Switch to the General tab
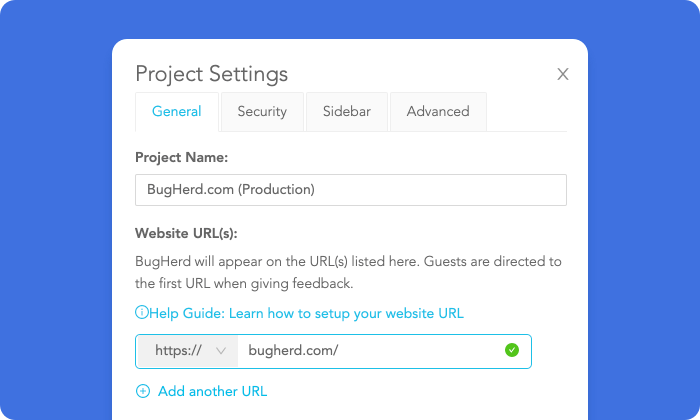The height and width of the screenshot is (420, 700). pyautogui.click(x=177, y=112)
